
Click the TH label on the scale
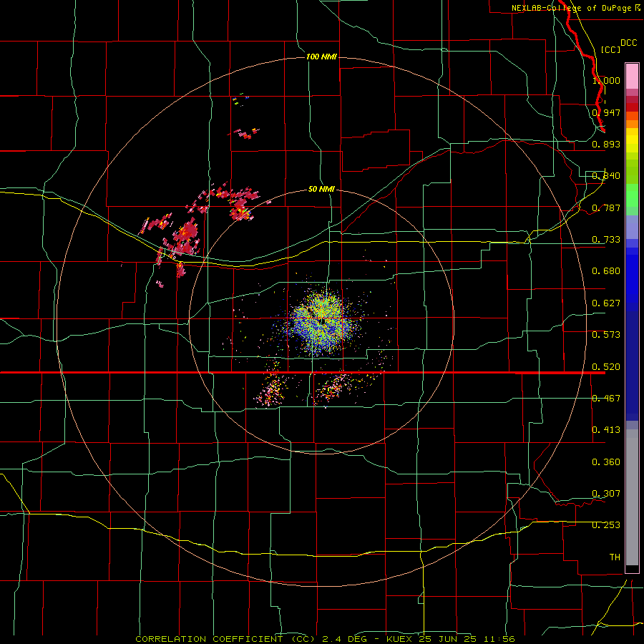tap(615, 557)
